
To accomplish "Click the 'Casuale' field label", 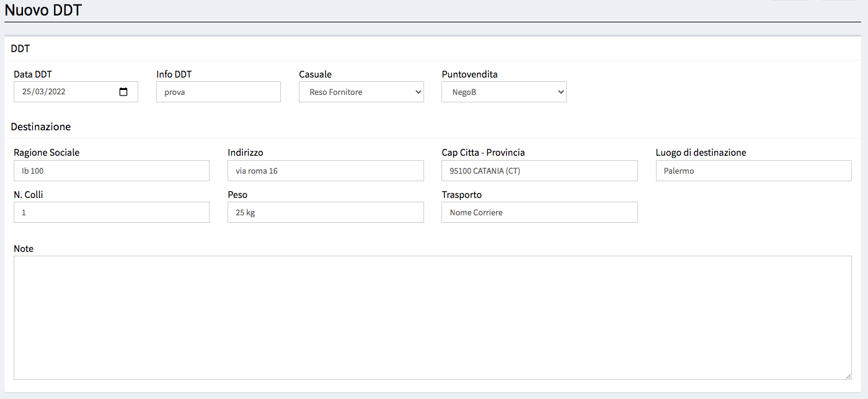I will (315, 74).
